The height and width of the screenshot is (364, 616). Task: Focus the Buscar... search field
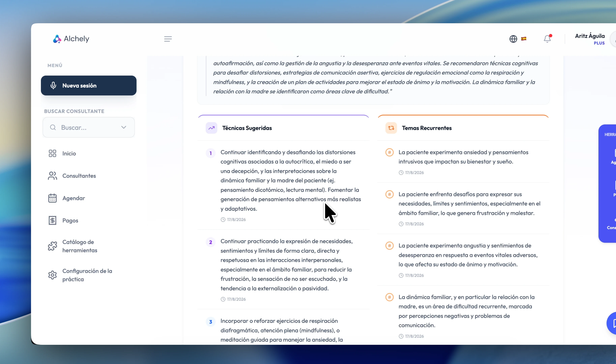coord(89,127)
